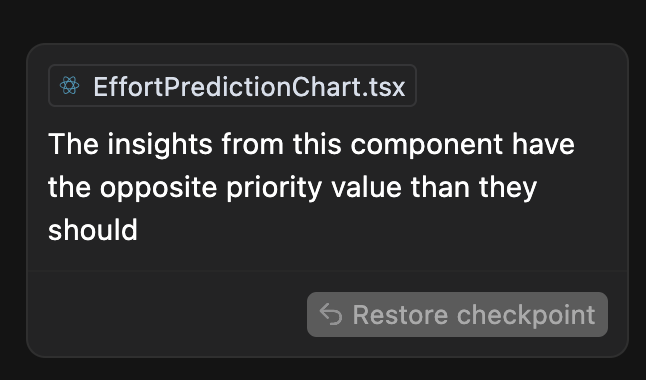Click the word "have" ending the first line
The image size is (646, 380).
point(543,144)
